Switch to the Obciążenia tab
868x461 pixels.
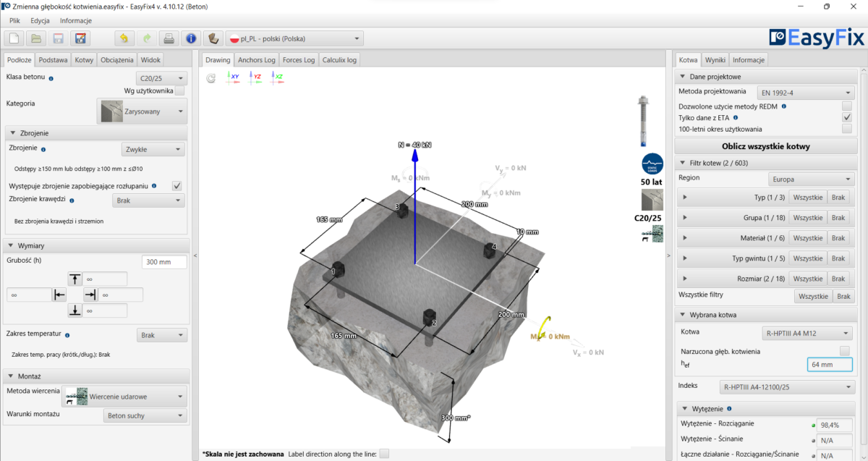[x=117, y=60]
